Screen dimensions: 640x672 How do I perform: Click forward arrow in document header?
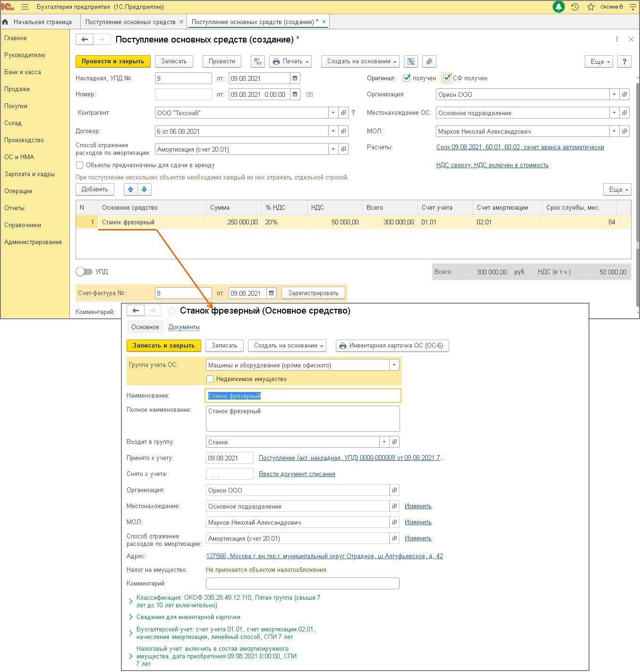click(x=102, y=40)
